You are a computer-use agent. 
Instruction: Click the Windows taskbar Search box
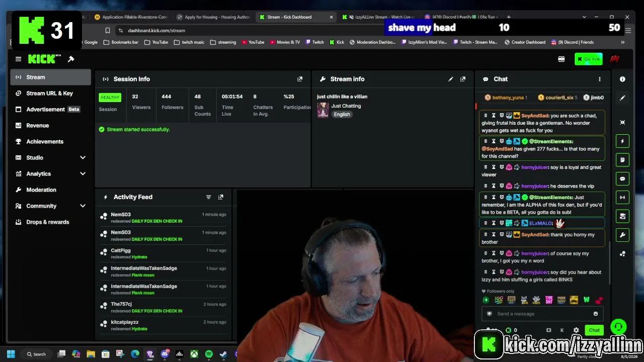(x=37, y=354)
